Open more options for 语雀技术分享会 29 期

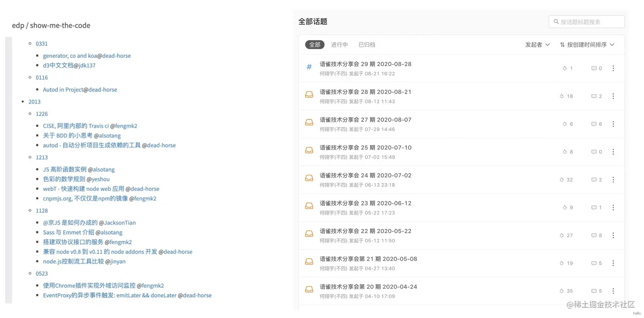point(613,68)
